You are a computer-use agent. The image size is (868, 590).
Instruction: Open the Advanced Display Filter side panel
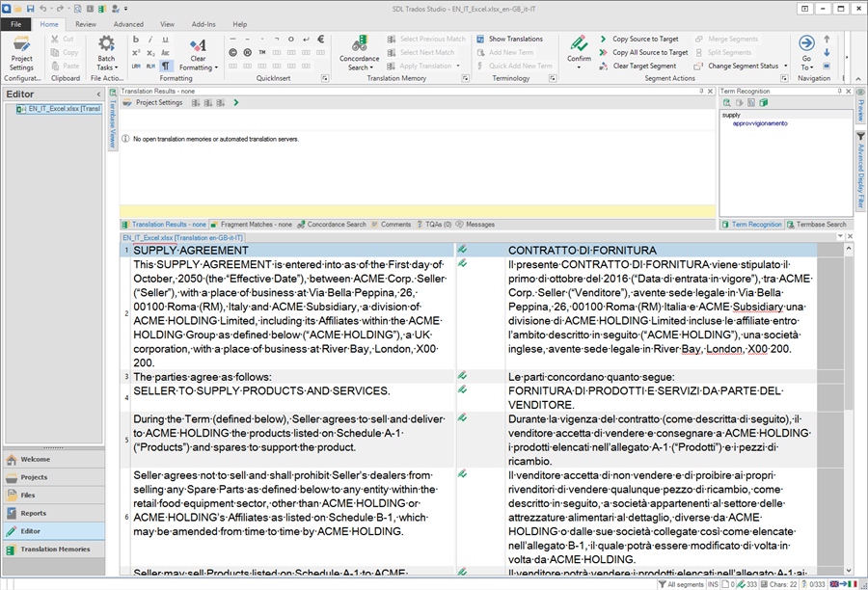(861, 171)
